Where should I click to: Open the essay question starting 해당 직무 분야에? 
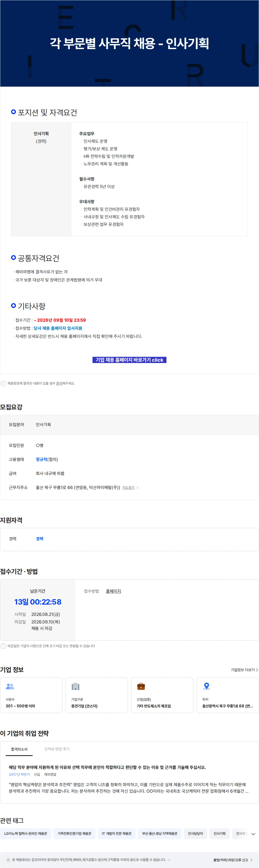(107, 767)
